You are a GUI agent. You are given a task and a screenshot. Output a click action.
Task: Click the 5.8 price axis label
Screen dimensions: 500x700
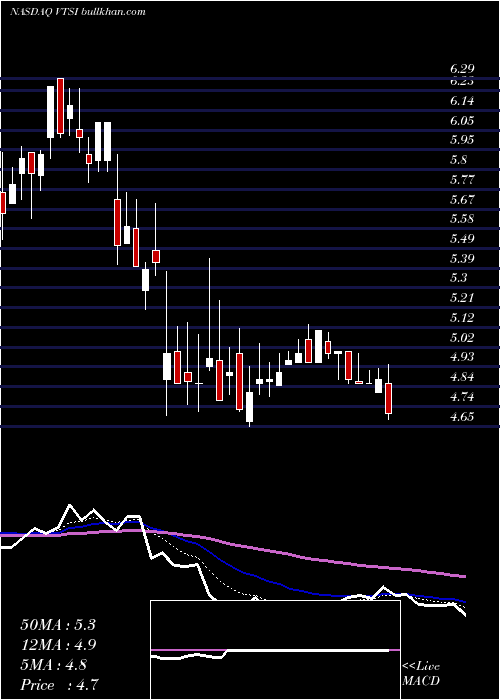(459, 160)
